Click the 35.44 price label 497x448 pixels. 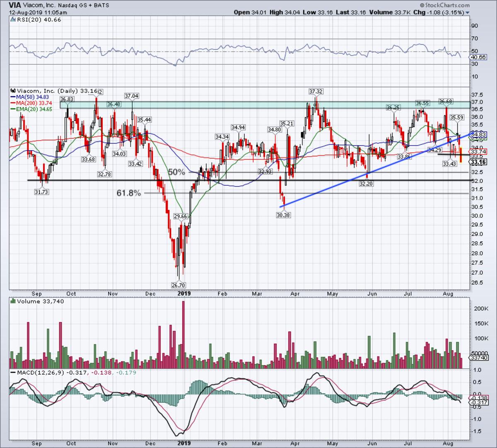coord(144,119)
